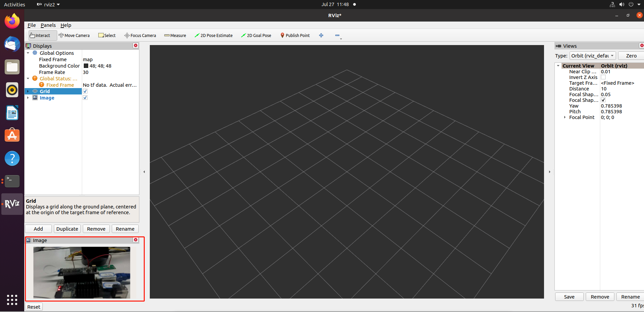The image size is (644, 312).
Task: Click the RViz dock icon
Action: pos(12,204)
